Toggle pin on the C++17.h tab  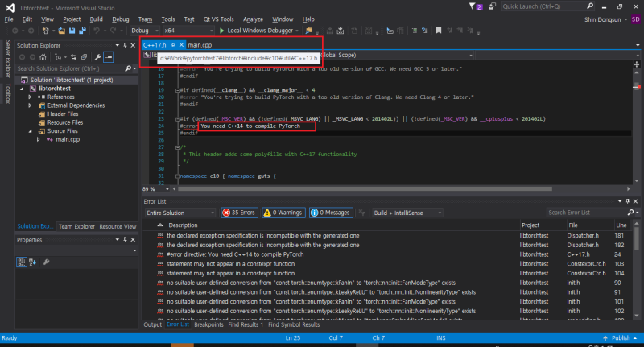(x=173, y=45)
